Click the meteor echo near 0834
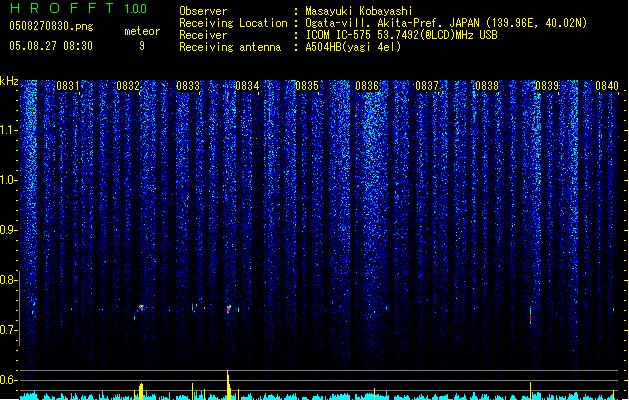The image size is (629, 400). [x=228, y=309]
